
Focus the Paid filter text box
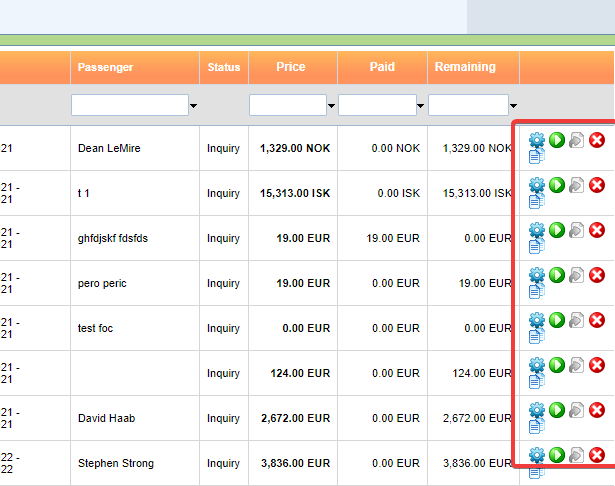click(377, 105)
